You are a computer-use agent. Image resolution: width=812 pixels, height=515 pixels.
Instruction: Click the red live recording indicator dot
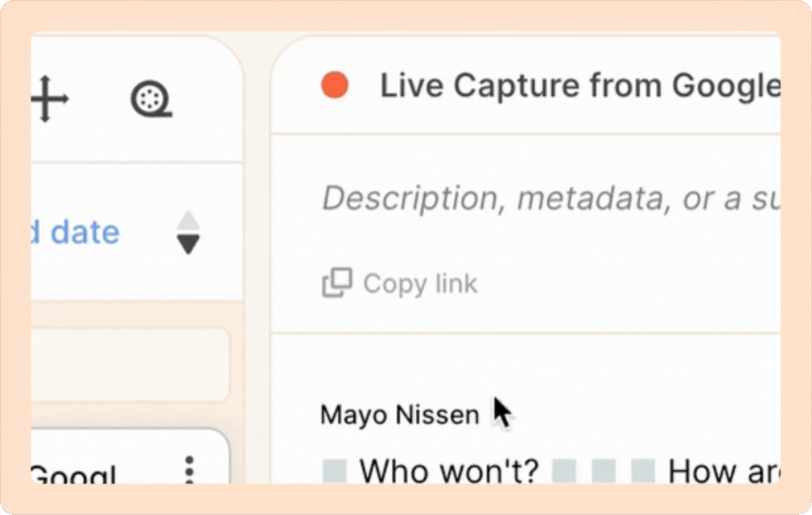point(334,85)
